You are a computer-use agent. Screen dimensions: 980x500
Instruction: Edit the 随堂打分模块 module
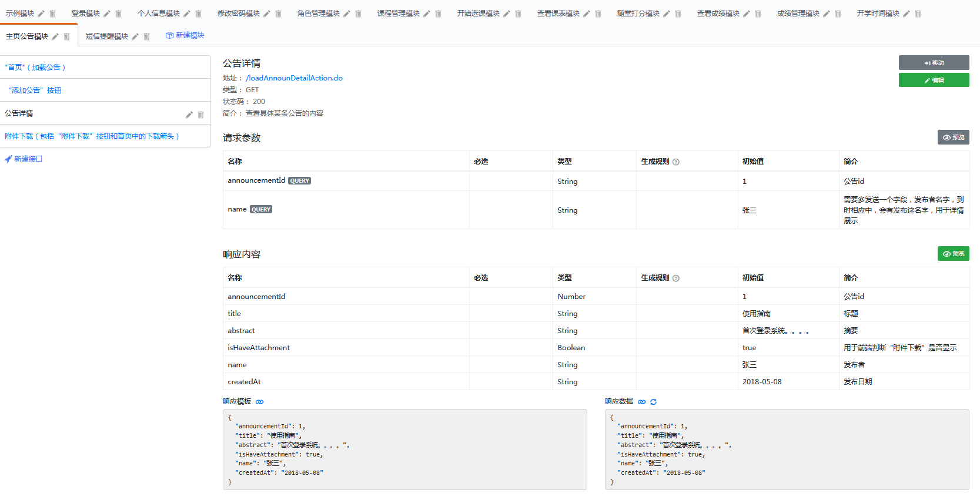coord(667,14)
